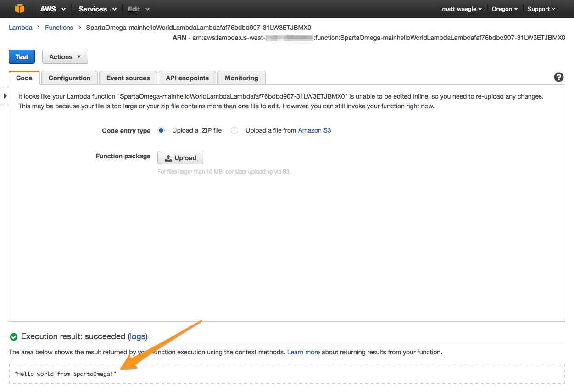
Task: Open the Actions dropdown button
Action: [x=65, y=57]
